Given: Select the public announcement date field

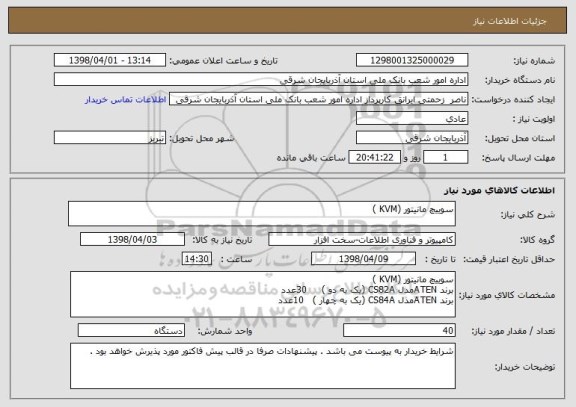Looking at the screenshot, I should (x=110, y=60).
